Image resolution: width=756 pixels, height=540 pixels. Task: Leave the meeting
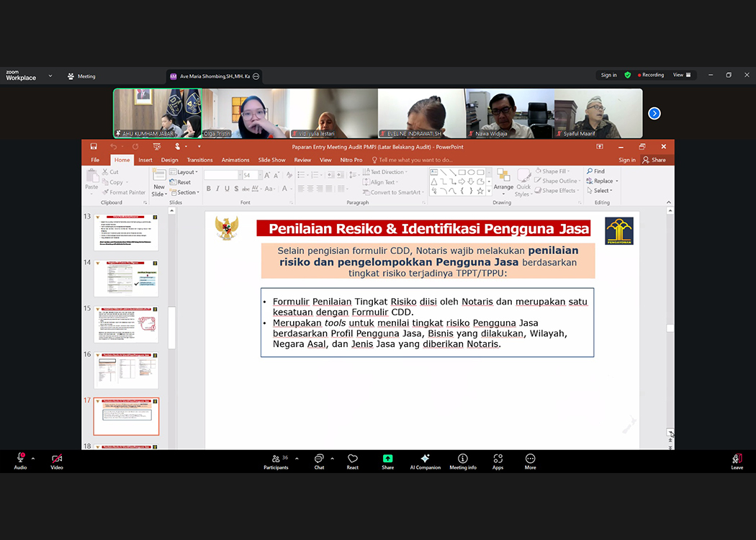pos(737,461)
